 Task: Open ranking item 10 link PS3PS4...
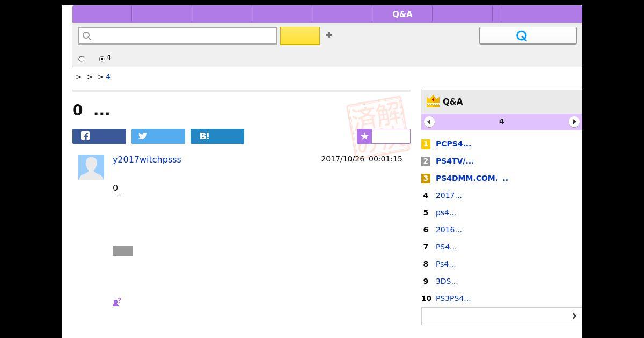click(x=453, y=298)
